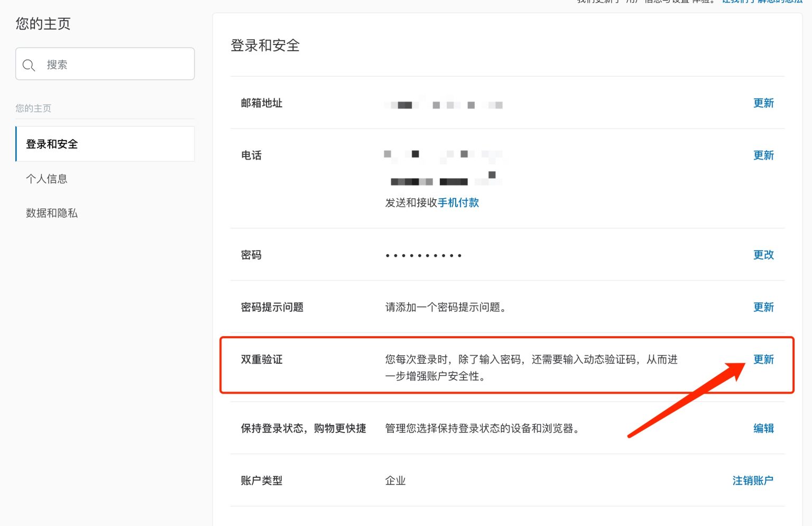
Task: Change the account 密码
Action: coord(763,254)
